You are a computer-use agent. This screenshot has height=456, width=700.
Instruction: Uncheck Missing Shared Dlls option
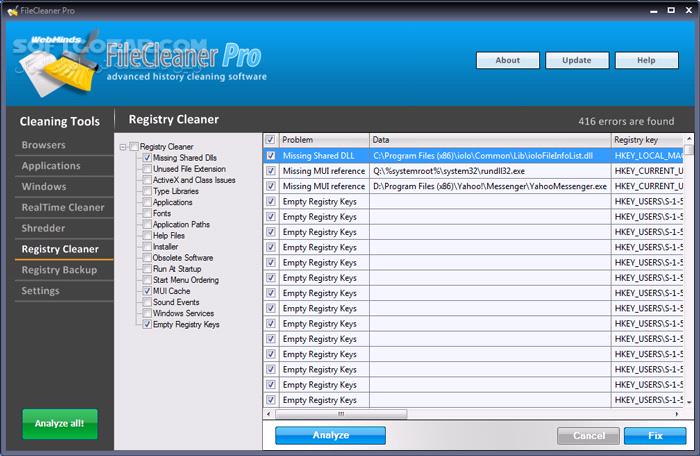point(147,158)
